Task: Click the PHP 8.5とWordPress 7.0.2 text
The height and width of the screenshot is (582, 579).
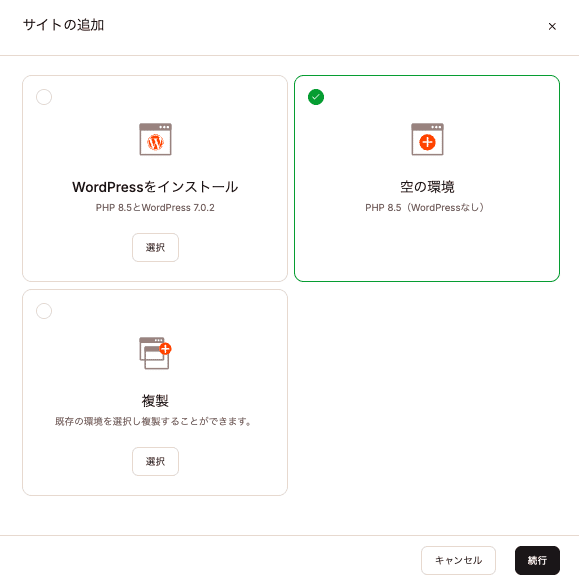Action: pyautogui.click(x=155, y=207)
